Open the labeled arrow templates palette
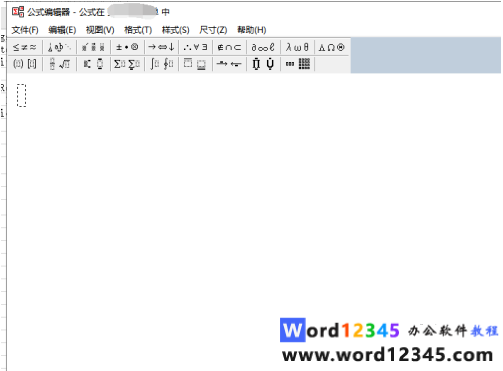 point(229,64)
